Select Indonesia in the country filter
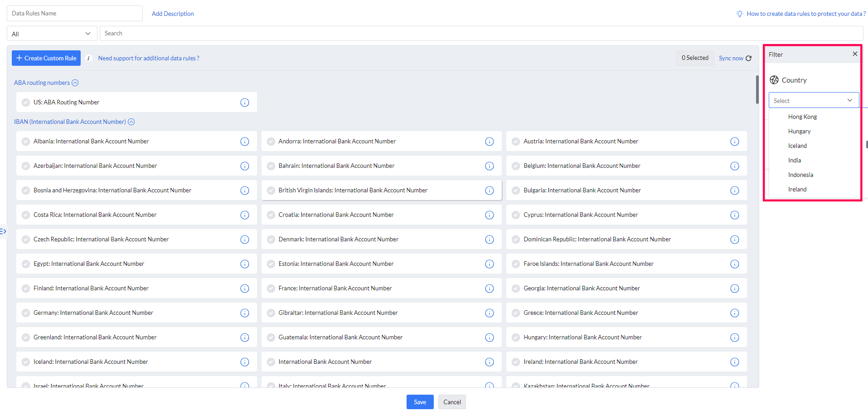The height and width of the screenshot is (416, 868). (800, 175)
